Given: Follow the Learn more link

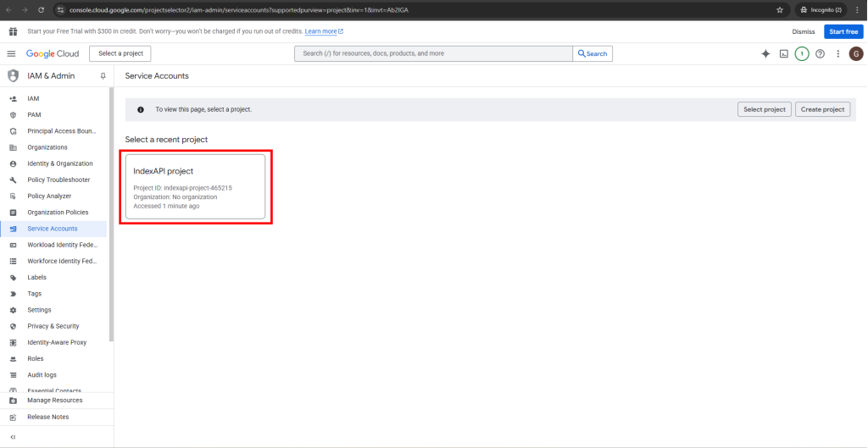Looking at the screenshot, I should point(324,31).
